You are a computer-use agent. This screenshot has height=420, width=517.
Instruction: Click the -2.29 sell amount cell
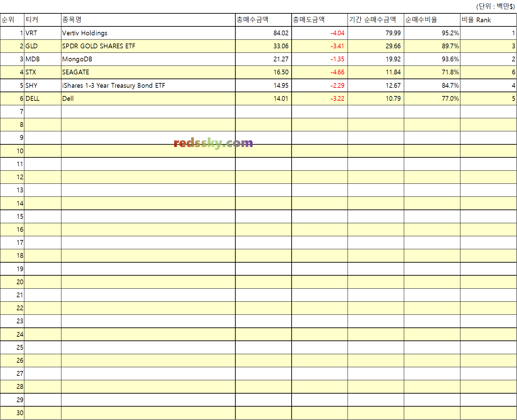(x=320, y=86)
